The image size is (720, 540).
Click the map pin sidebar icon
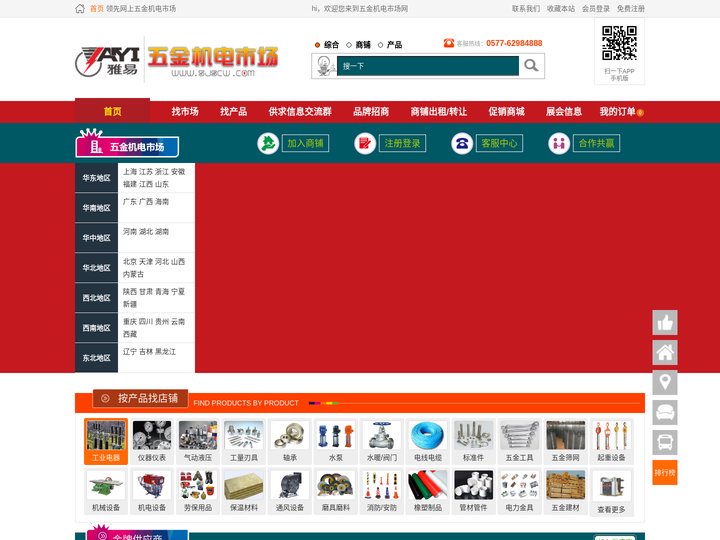pyautogui.click(x=665, y=382)
